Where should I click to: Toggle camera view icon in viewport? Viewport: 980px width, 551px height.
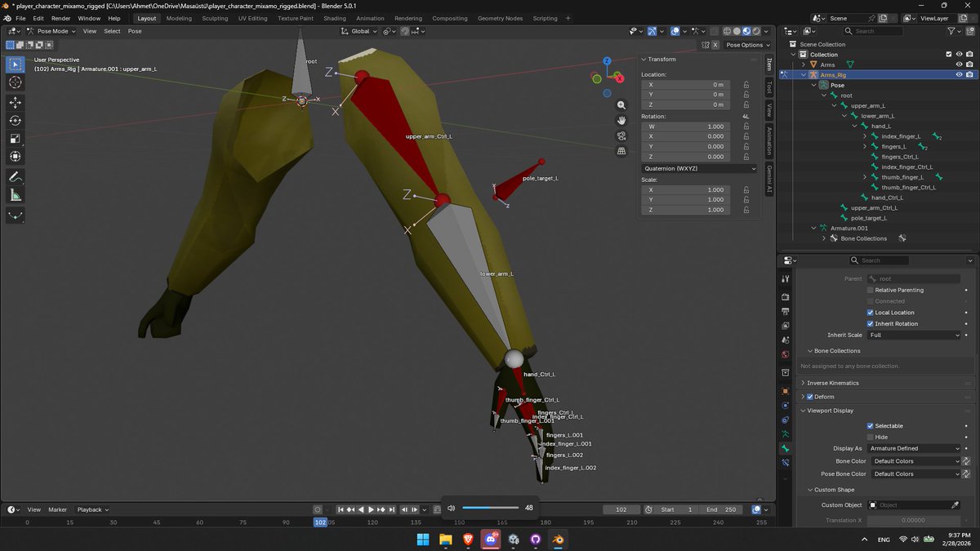621,136
